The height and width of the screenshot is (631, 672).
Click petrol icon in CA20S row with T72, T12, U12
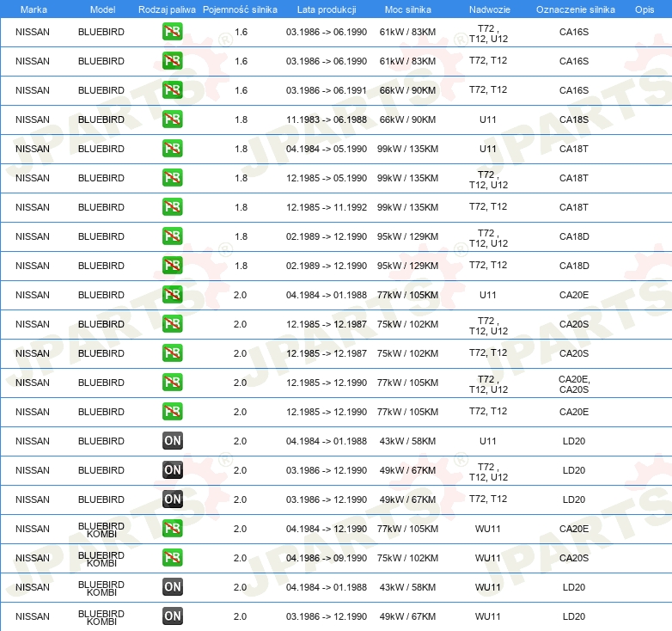172,323
